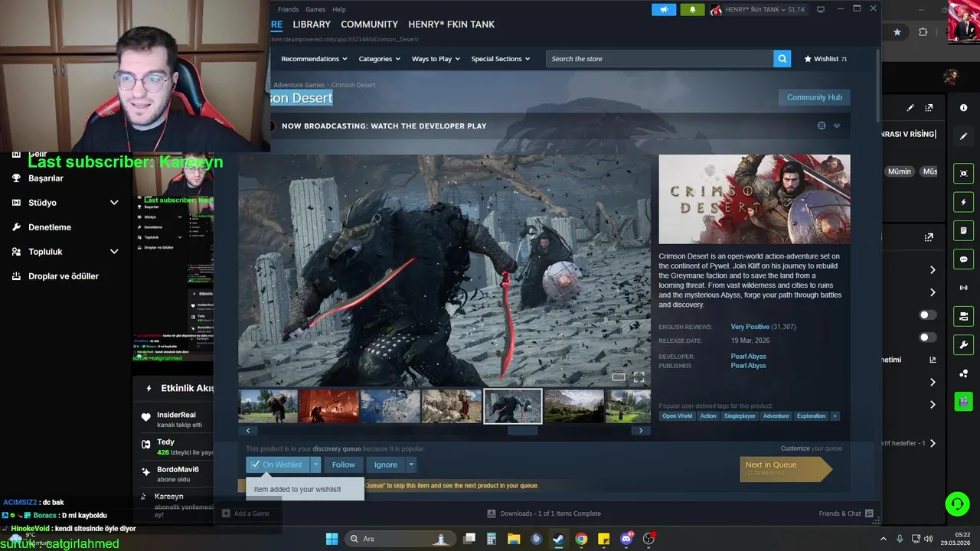Click the upper pop-out panel icon beside the pencil
Screen dimensions: 980x551
(x=929, y=108)
